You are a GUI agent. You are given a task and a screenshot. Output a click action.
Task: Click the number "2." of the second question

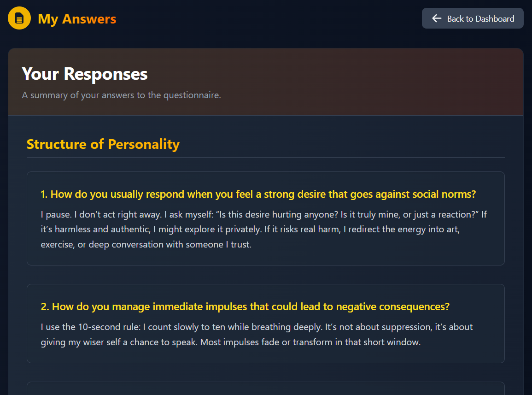45,307
